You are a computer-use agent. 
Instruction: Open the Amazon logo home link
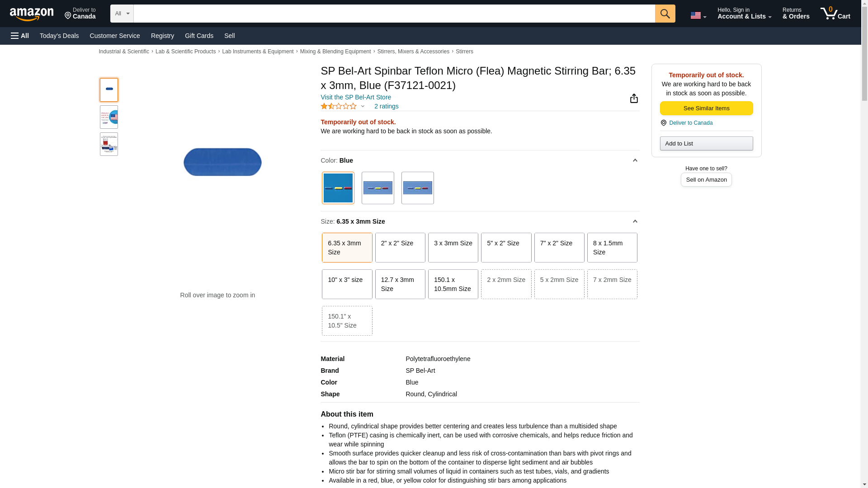32,14
